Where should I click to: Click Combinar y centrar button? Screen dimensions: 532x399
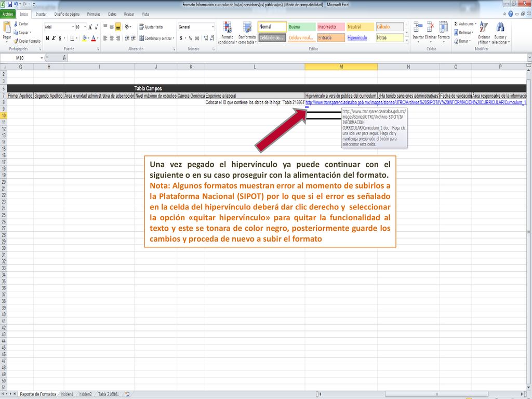pos(155,38)
